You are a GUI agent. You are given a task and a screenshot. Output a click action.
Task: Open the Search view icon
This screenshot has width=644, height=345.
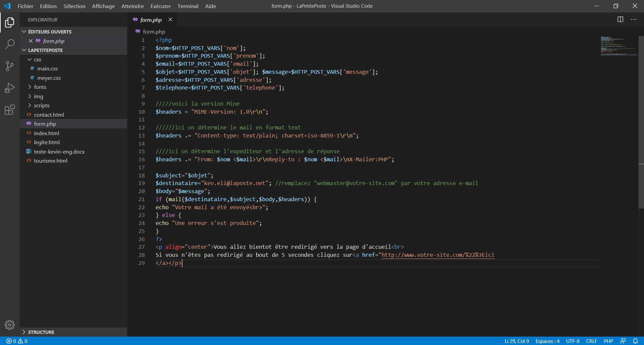click(10, 44)
